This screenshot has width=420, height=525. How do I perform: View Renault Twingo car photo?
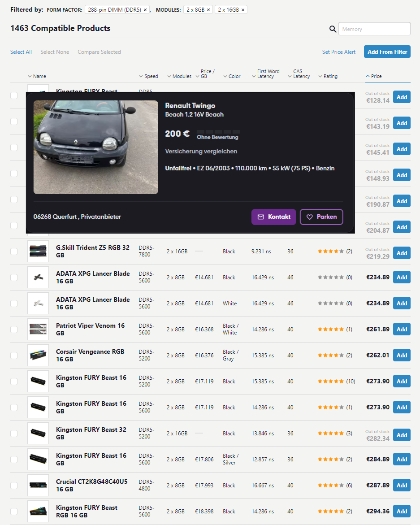[96, 148]
